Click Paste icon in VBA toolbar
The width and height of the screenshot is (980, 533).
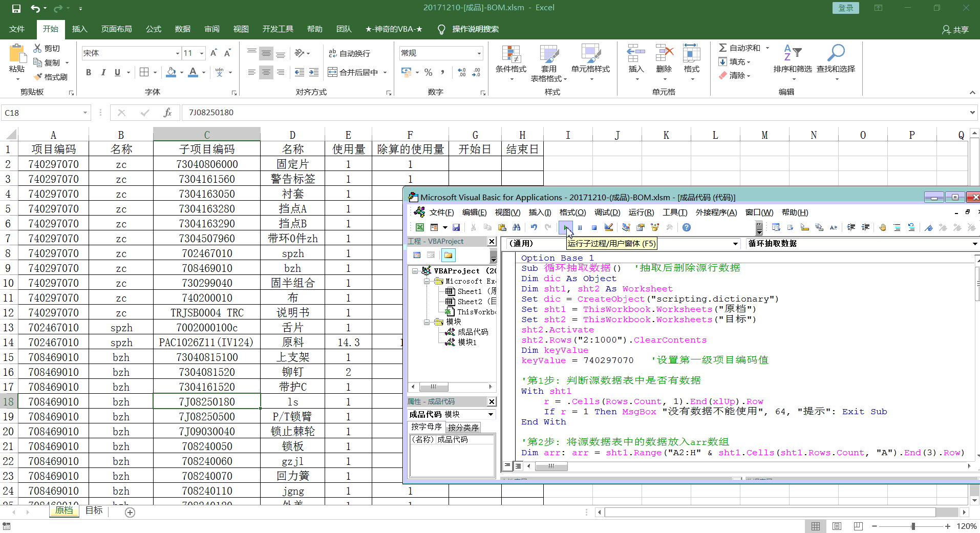(x=502, y=227)
